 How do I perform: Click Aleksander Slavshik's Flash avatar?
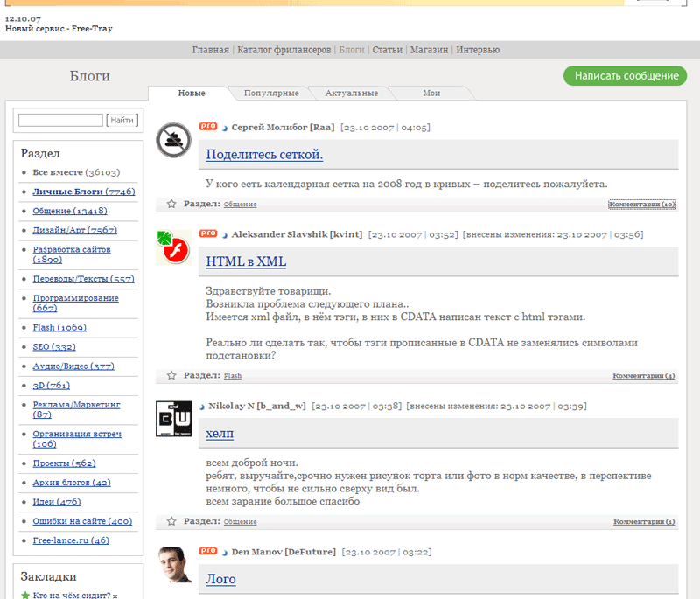[173, 247]
